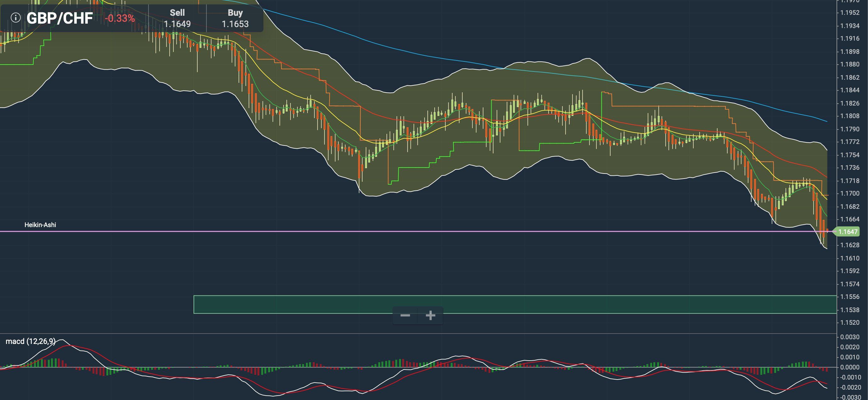Select the green rectangle zone near 1.1556
The height and width of the screenshot is (400, 868).
pyautogui.click(x=515, y=304)
